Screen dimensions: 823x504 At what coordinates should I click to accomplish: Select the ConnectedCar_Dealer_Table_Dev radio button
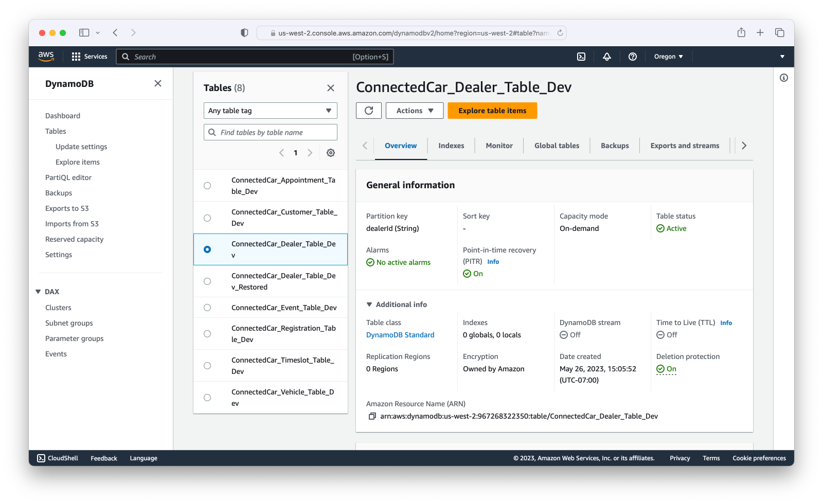click(207, 249)
